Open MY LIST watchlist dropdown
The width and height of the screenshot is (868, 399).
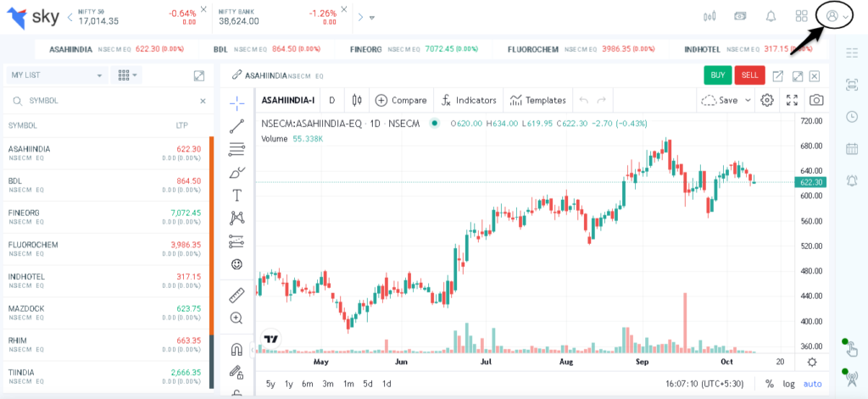[57, 75]
